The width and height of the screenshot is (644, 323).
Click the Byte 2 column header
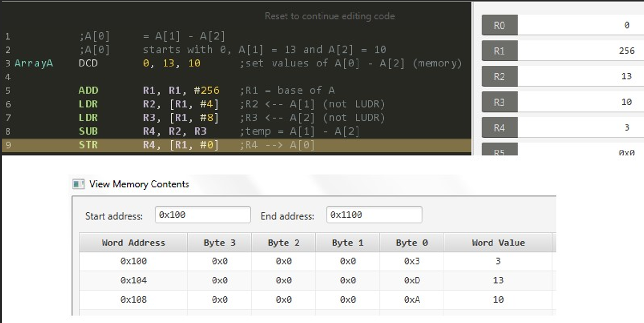pos(284,243)
